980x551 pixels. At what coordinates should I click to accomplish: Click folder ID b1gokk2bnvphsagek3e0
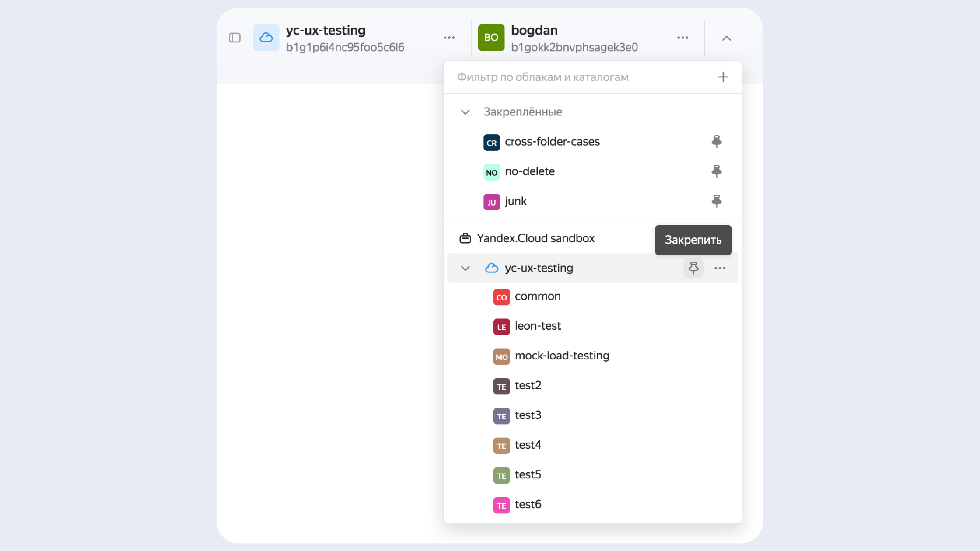click(x=574, y=47)
